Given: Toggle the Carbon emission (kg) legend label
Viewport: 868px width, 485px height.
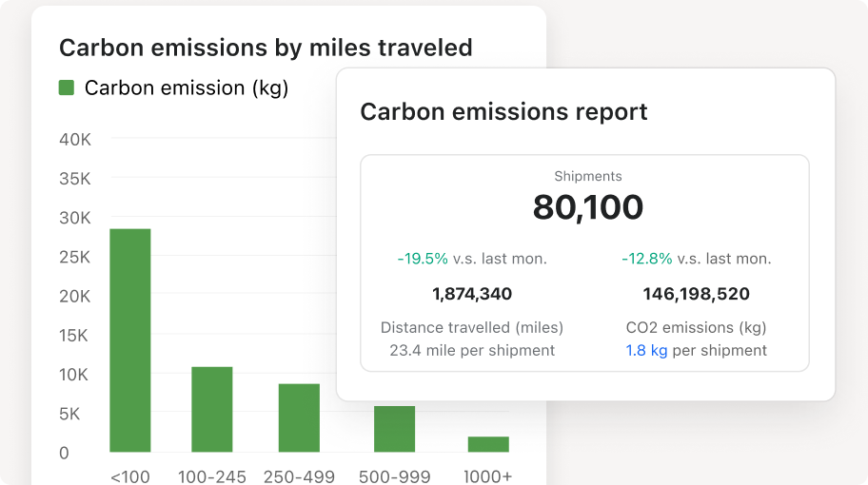Looking at the screenshot, I should tap(186, 87).
